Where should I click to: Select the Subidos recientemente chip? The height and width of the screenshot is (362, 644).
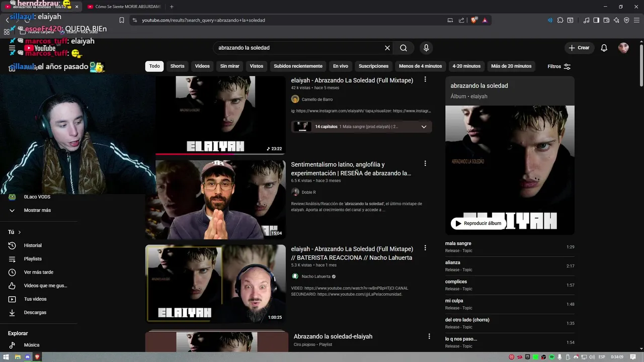[298, 66]
